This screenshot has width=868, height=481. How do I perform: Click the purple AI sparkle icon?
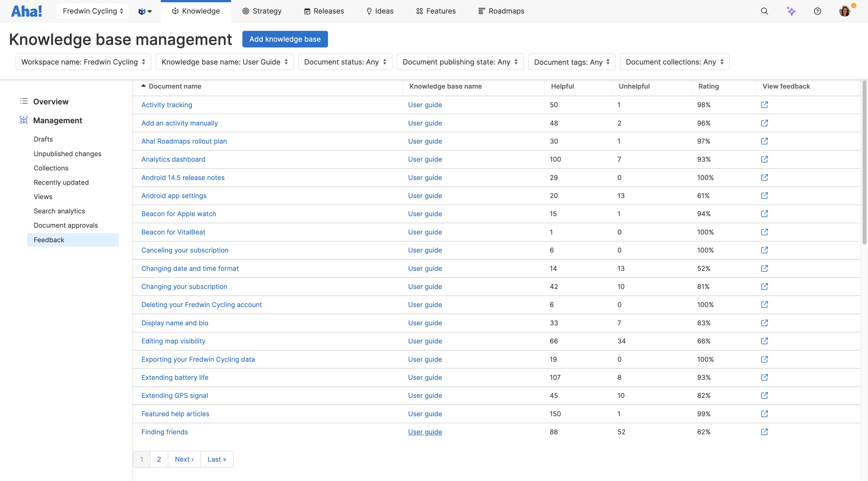click(x=791, y=11)
